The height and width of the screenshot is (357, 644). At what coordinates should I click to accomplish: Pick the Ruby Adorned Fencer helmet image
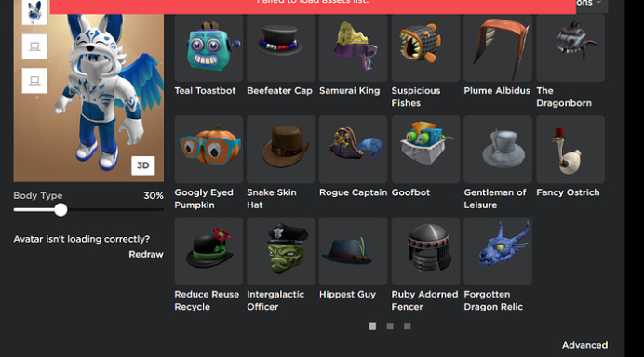tap(425, 251)
